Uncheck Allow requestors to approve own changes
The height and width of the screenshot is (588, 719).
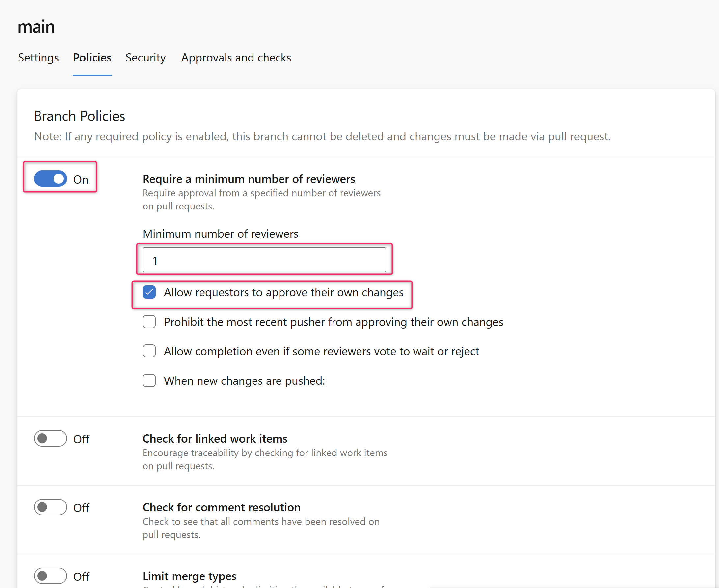[x=149, y=292]
